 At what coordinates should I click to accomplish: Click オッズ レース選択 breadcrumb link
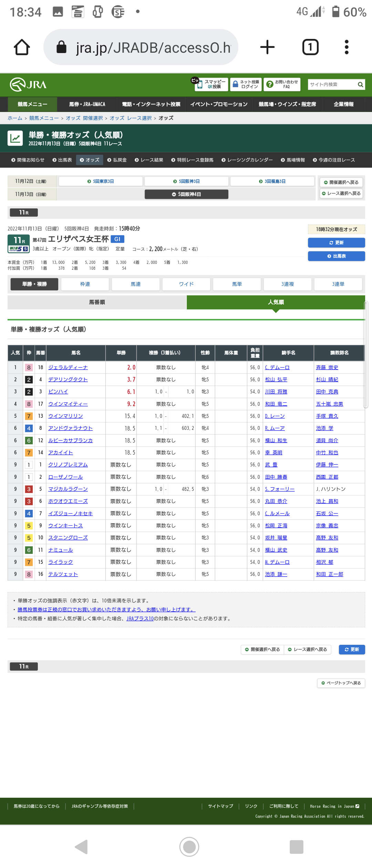[x=131, y=118]
